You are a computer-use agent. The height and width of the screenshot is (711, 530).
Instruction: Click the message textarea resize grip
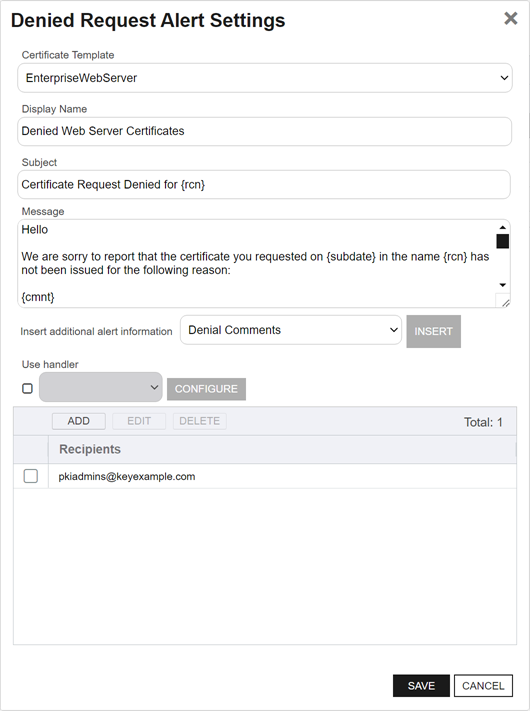(x=505, y=302)
